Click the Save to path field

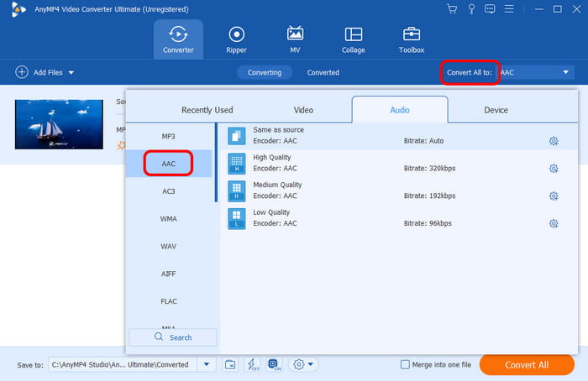tap(123, 364)
